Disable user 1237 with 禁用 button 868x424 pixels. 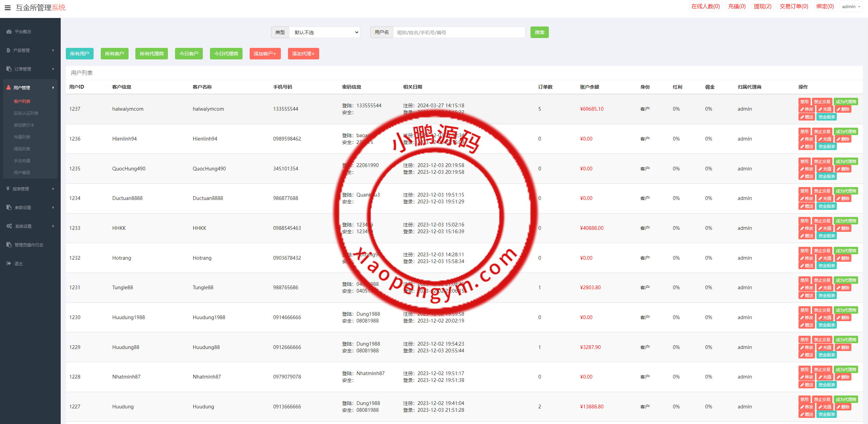point(804,102)
